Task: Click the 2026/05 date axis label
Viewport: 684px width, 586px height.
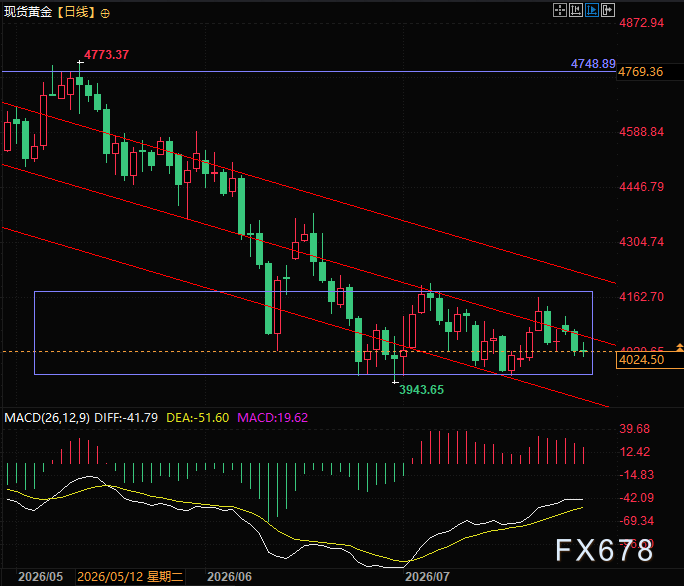Action: click(41, 577)
